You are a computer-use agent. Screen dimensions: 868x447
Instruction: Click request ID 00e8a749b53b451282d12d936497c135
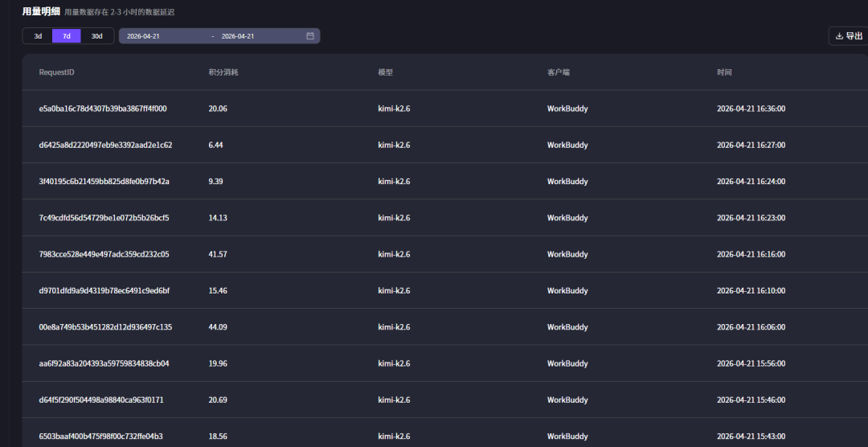coord(105,327)
